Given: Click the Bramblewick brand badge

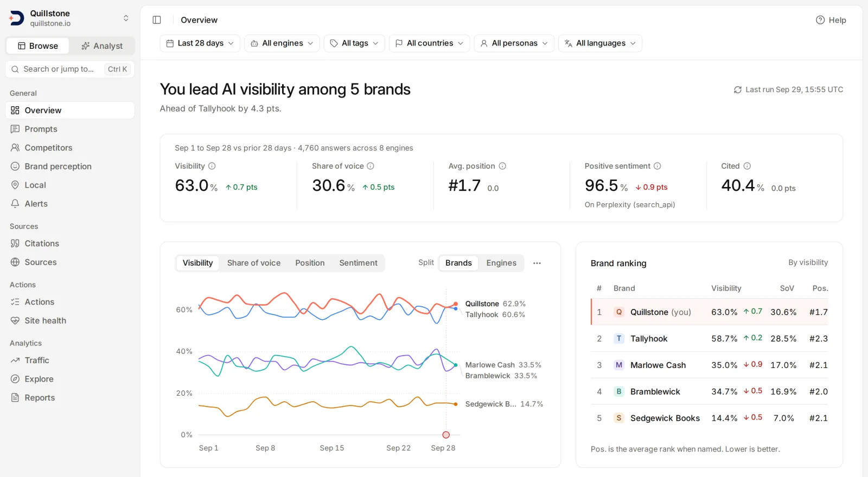Looking at the screenshot, I should [x=619, y=391].
